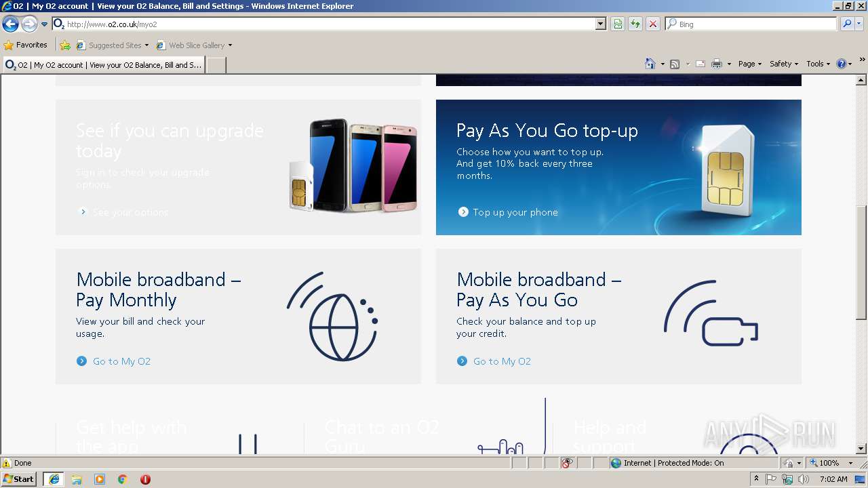Open the Favorites center
This screenshot has height=488, width=868.
tap(26, 45)
